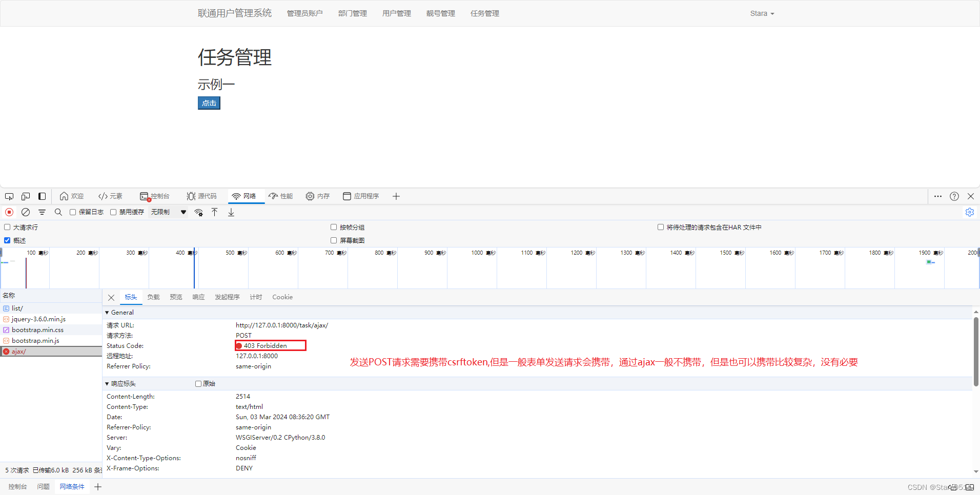Open the 内存 memory tab
Viewport: 980px width, 495px height.
click(x=318, y=196)
